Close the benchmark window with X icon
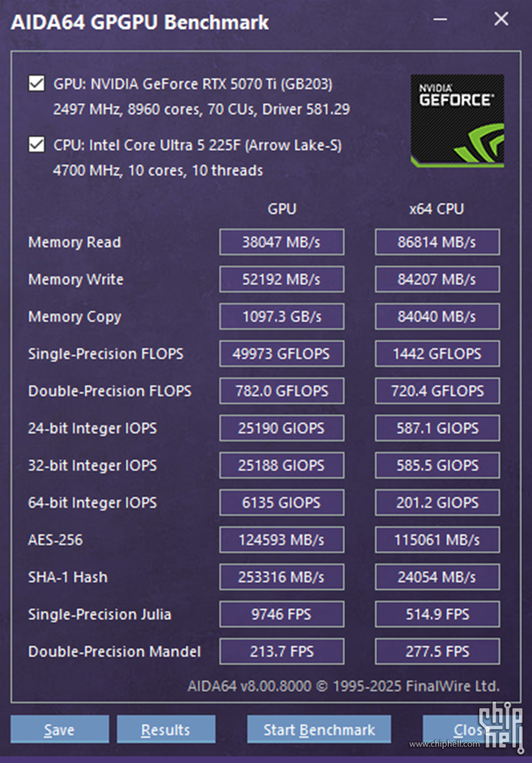 501,19
